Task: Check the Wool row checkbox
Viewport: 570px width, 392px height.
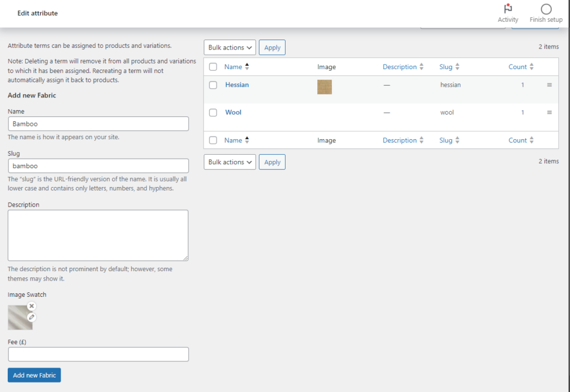Action: coord(213,112)
